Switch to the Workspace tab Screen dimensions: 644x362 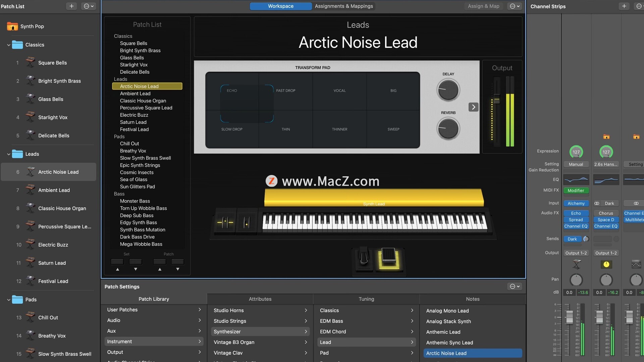tap(280, 6)
